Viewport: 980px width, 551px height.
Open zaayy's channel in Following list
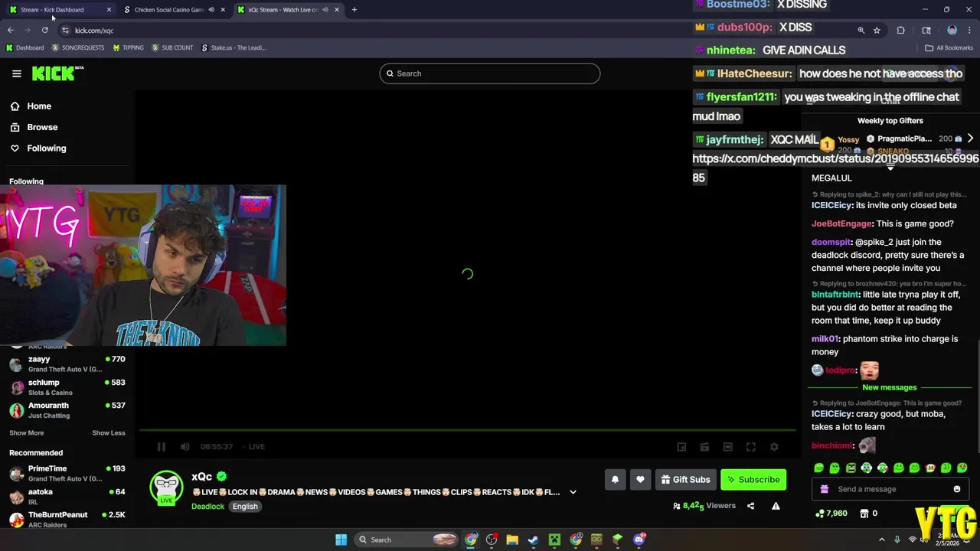pos(67,364)
